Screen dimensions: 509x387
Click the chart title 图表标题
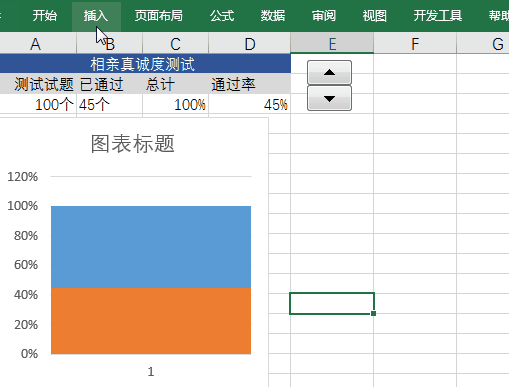[133, 144]
